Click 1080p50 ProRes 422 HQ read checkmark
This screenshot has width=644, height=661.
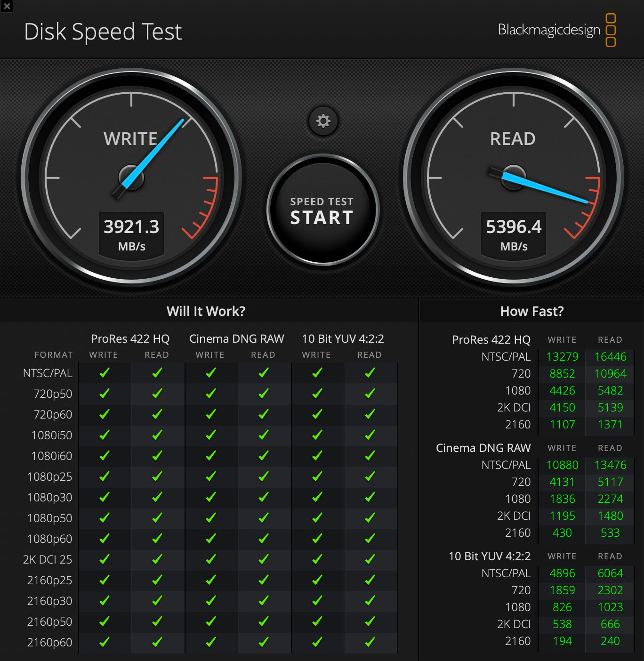pos(157,518)
